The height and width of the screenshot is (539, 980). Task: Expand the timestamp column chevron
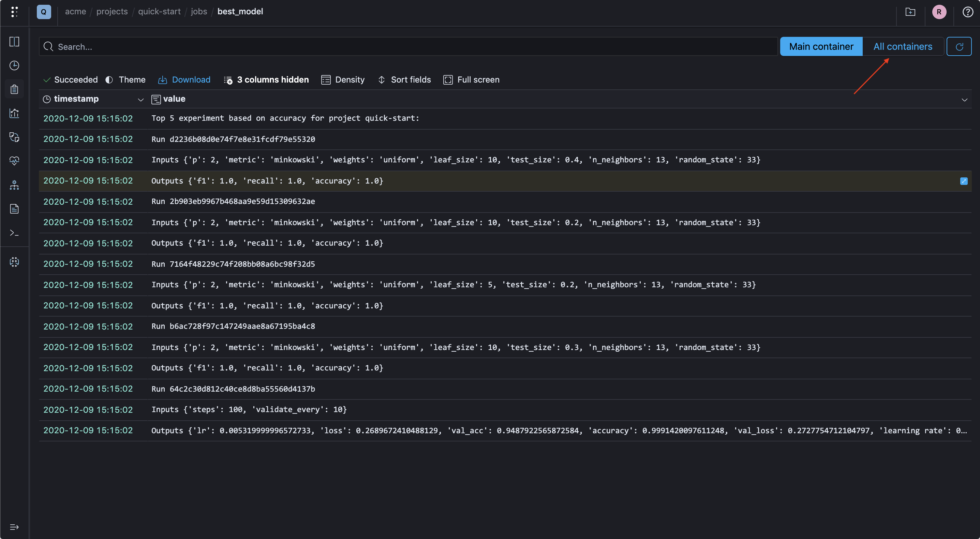[x=140, y=100]
